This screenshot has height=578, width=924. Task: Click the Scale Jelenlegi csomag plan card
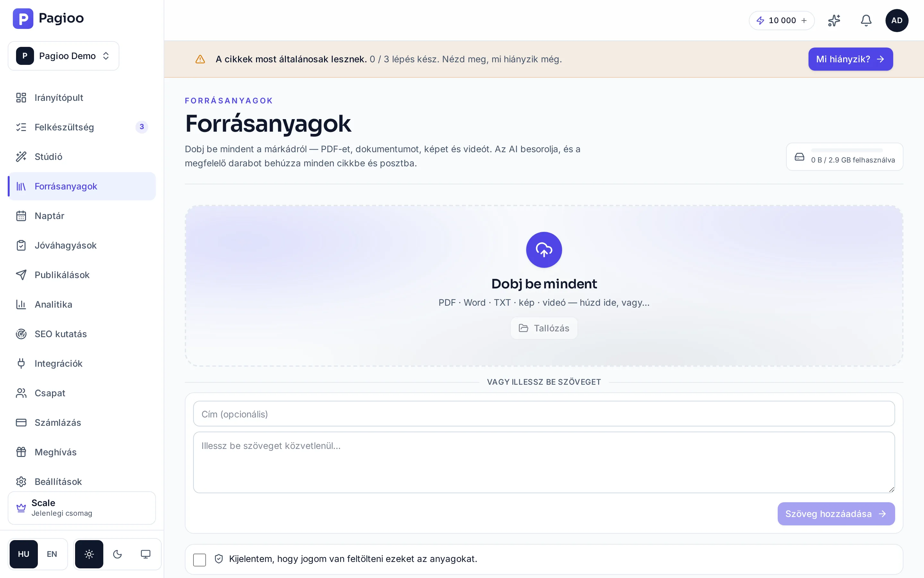coord(82,508)
